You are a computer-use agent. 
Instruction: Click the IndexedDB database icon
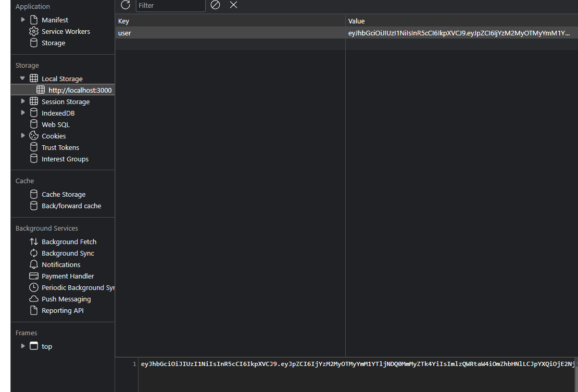click(33, 113)
